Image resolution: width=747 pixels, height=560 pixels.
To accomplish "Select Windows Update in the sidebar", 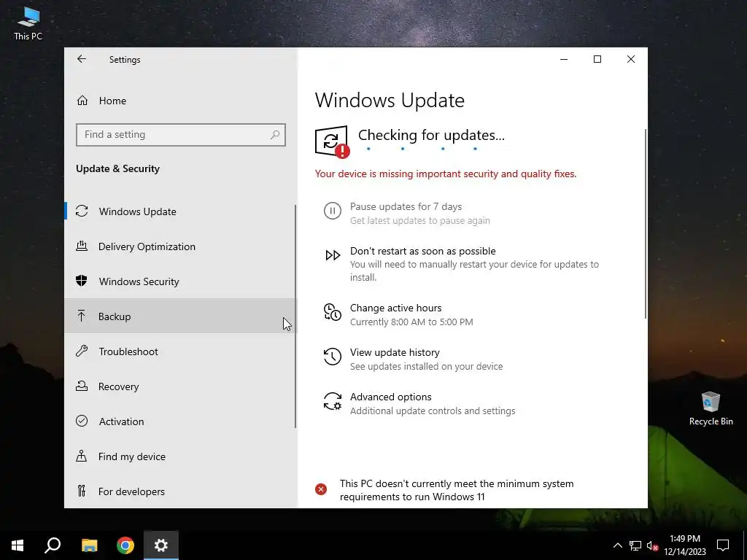I will [x=180, y=211].
